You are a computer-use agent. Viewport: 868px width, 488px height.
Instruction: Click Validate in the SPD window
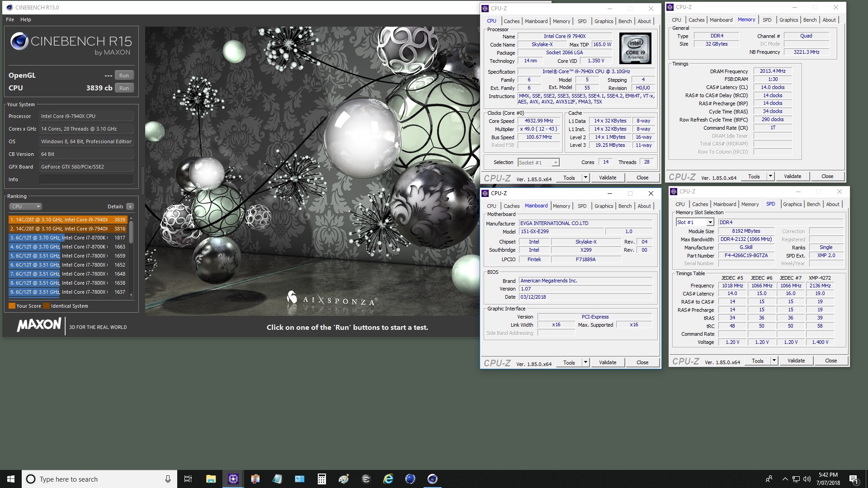coord(796,361)
